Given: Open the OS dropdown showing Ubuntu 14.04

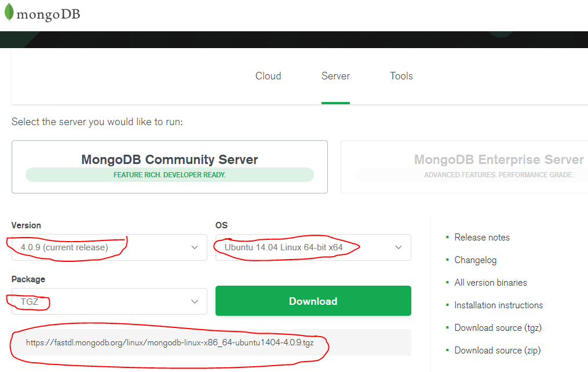Looking at the screenshot, I should coord(313,247).
